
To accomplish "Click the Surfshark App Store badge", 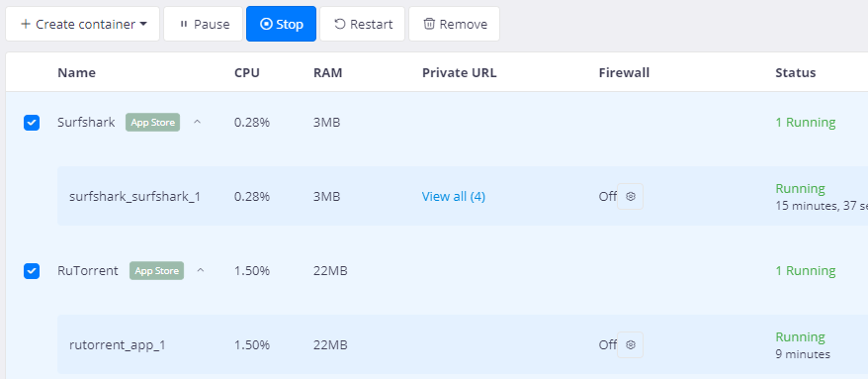I will 153,123.
